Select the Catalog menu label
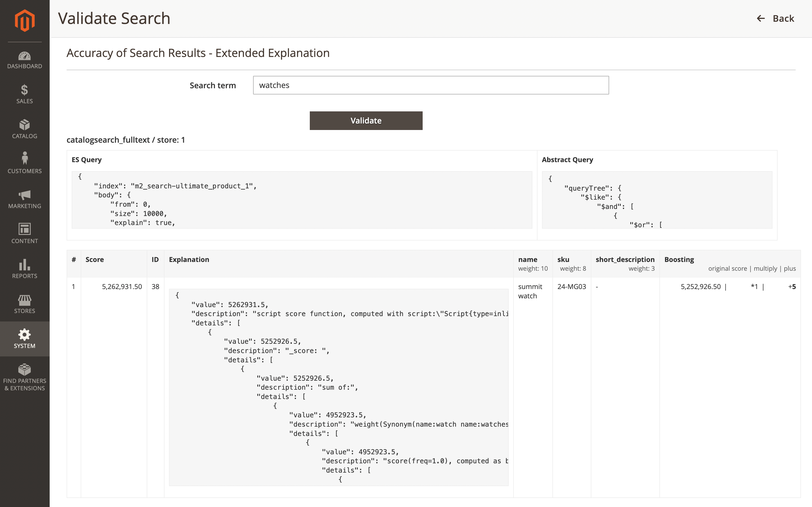The image size is (812, 507). [x=25, y=136]
